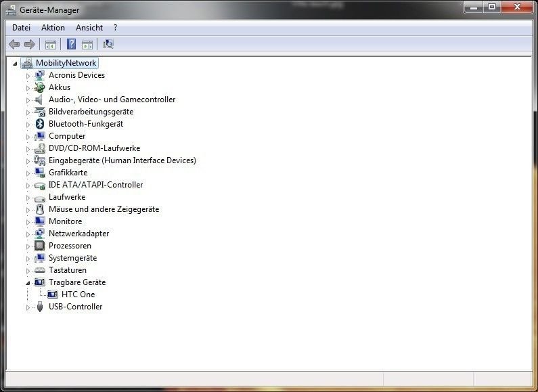Screen dimensions: 538x392
Task: Click the DVD/CD-ROM drive icon
Action: pos(40,148)
